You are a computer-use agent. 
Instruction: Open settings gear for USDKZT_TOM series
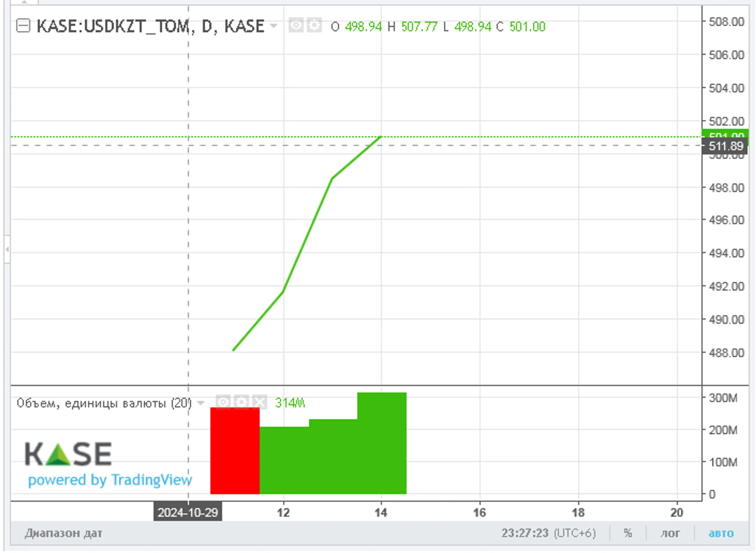click(314, 26)
